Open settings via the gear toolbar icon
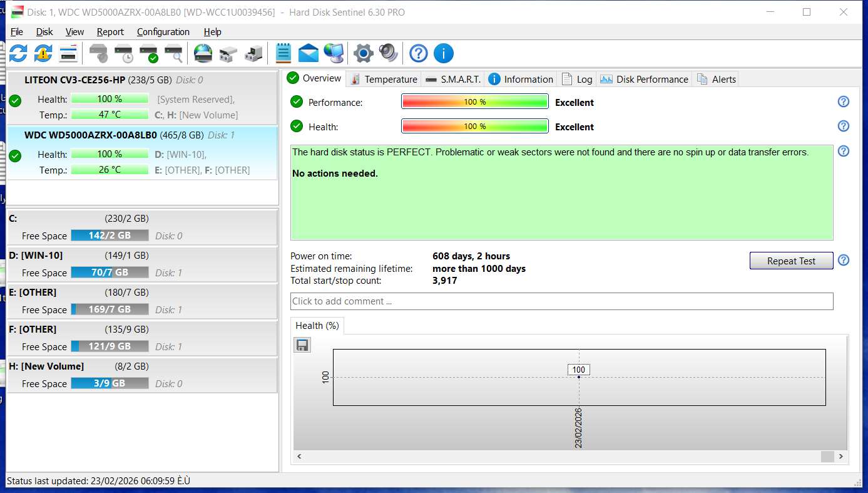868x493 pixels. pyautogui.click(x=363, y=54)
